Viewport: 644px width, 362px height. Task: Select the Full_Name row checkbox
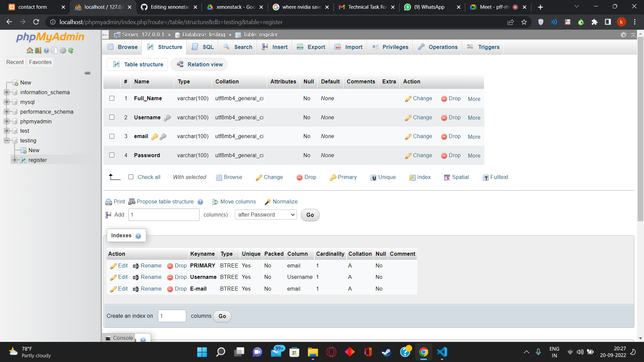(112, 98)
